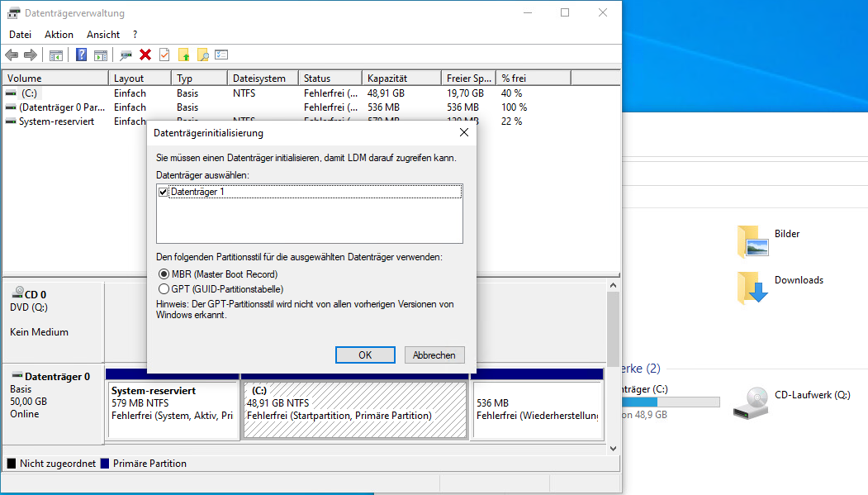Open the Ansicht menu
Viewport: 868px width, 495px height.
[102, 34]
